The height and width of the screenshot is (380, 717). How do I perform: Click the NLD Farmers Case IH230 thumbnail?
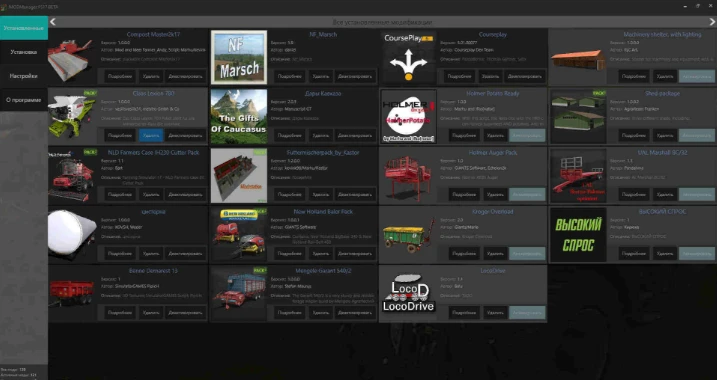tap(72, 175)
